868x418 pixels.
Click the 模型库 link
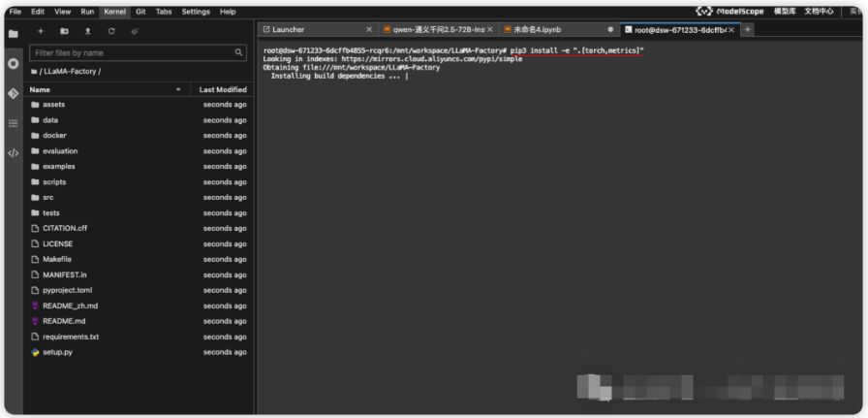(785, 11)
